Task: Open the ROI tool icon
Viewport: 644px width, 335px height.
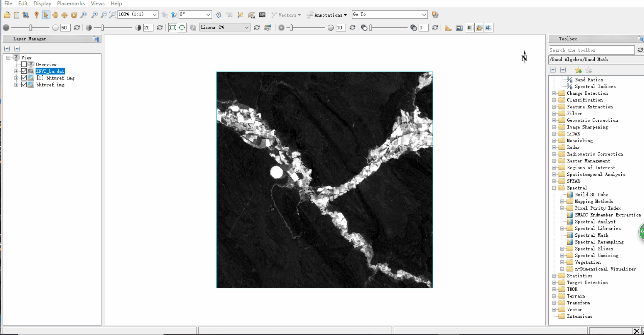Action: pyautogui.click(x=251, y=15)
